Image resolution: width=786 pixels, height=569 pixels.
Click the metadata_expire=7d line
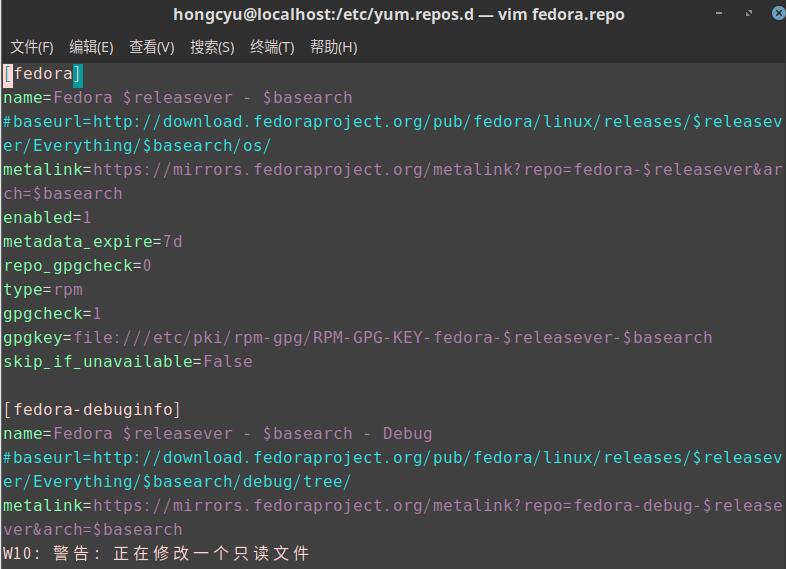coord(93,242)
